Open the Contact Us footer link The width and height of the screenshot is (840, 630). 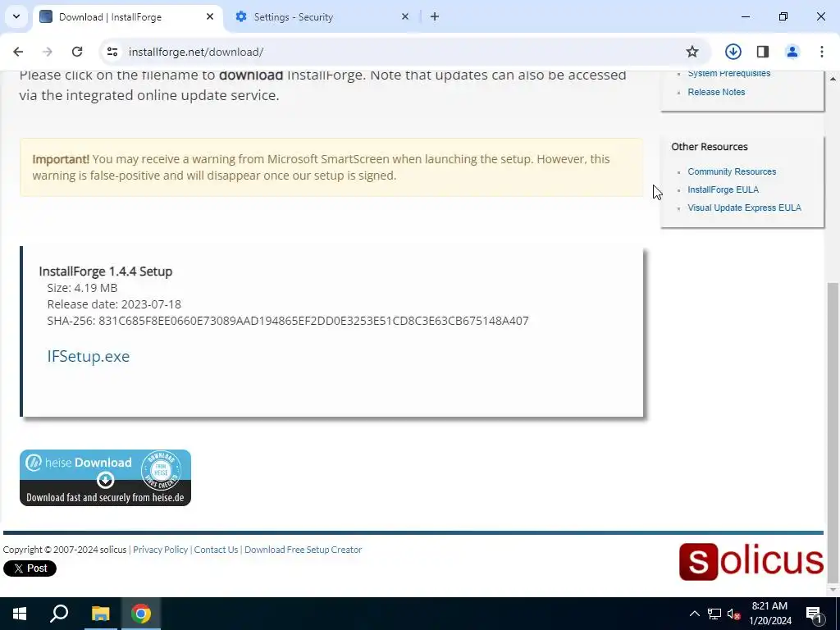[x=216, y=550]
